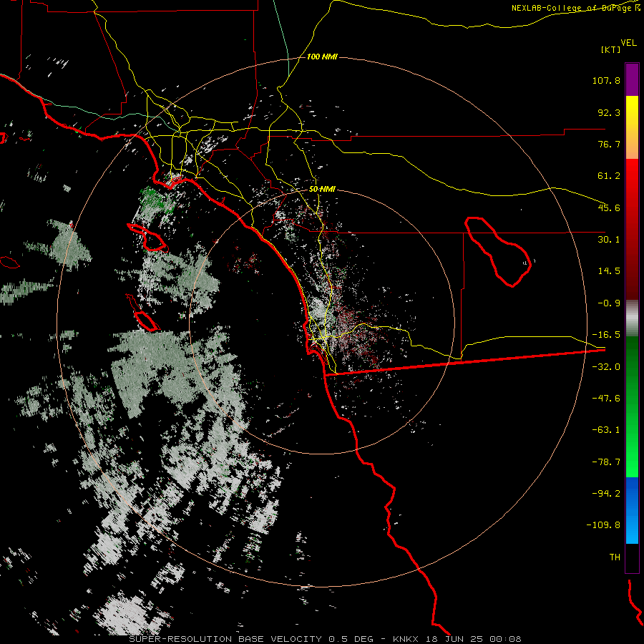
Task: Click the 50 NMI range ring label
Action: [x=322, y=189]
